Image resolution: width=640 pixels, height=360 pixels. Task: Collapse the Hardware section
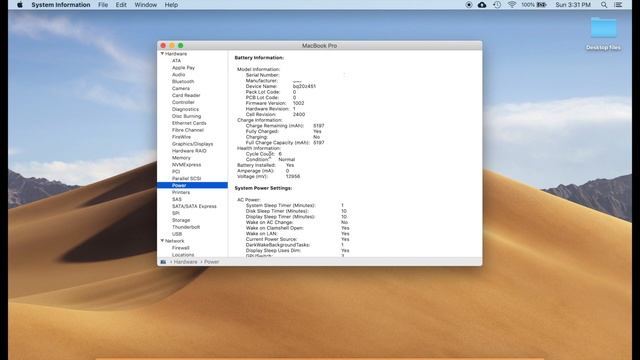162,53
